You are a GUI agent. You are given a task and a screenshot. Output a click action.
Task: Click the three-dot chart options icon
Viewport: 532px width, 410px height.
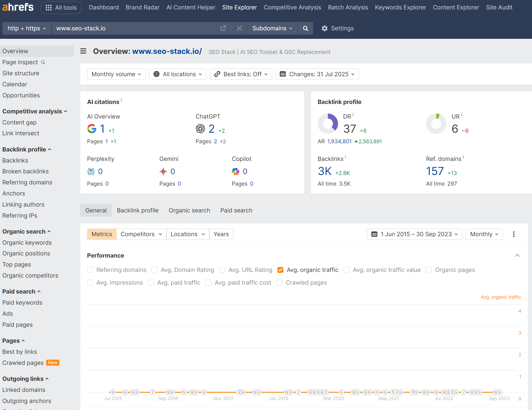pos(513,234)
